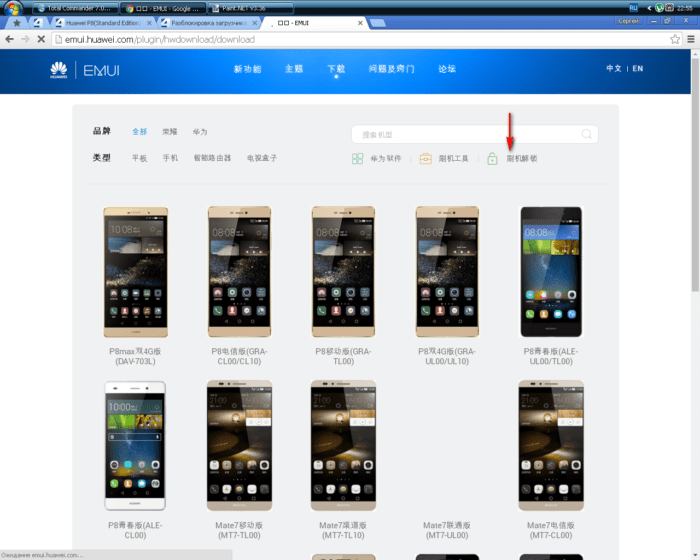Bookmark this page with star icon
The image size is (700, 560).
click(x=675, y=39)
